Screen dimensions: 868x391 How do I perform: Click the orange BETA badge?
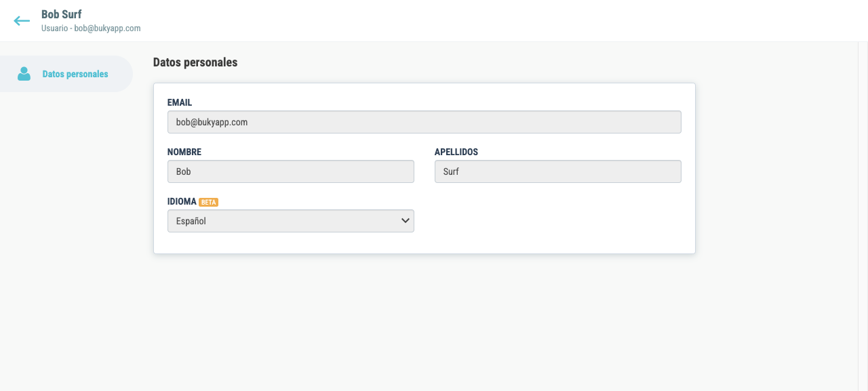tap(208, 202)
